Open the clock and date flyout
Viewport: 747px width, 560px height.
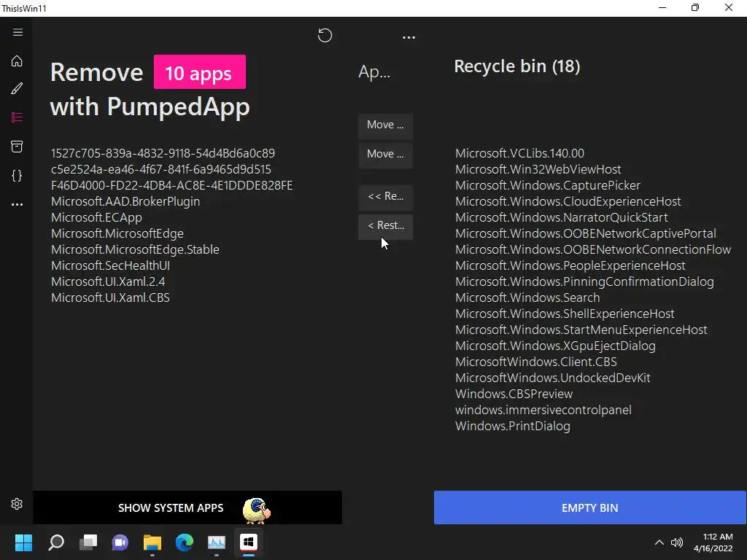[x=713, y=542]
